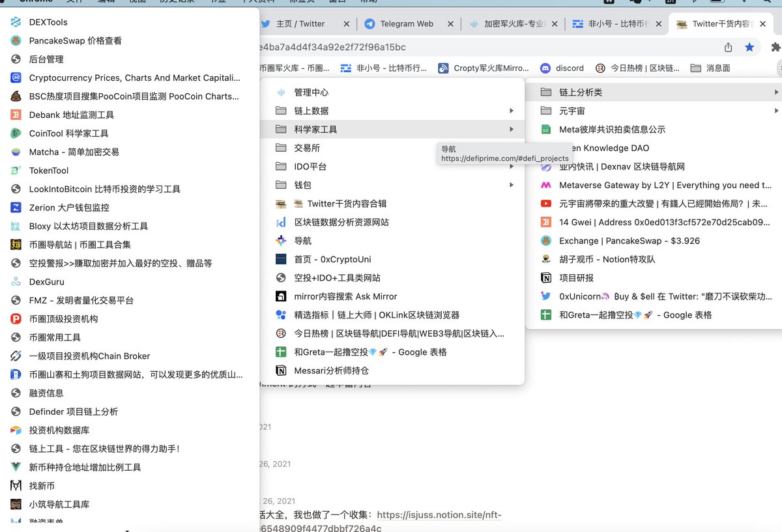Click the Messari分析师持仓 Notion icon
Viewport: 782px width, 532px height.
click(281, 371)
